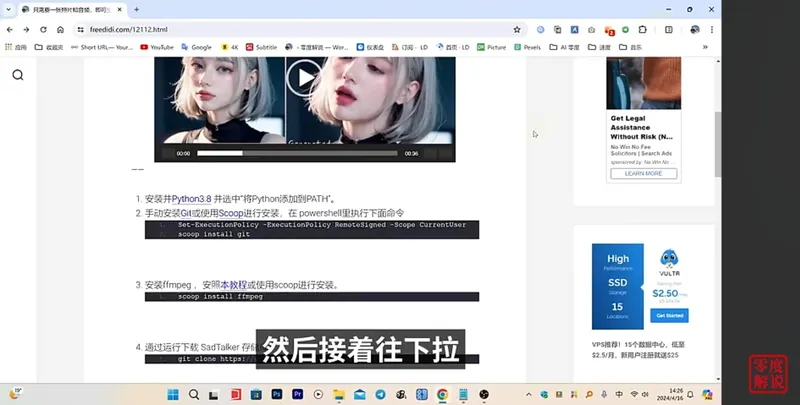Open the browser home page
This screenshot has width=800, height=405.
click(x=60, y=30)
